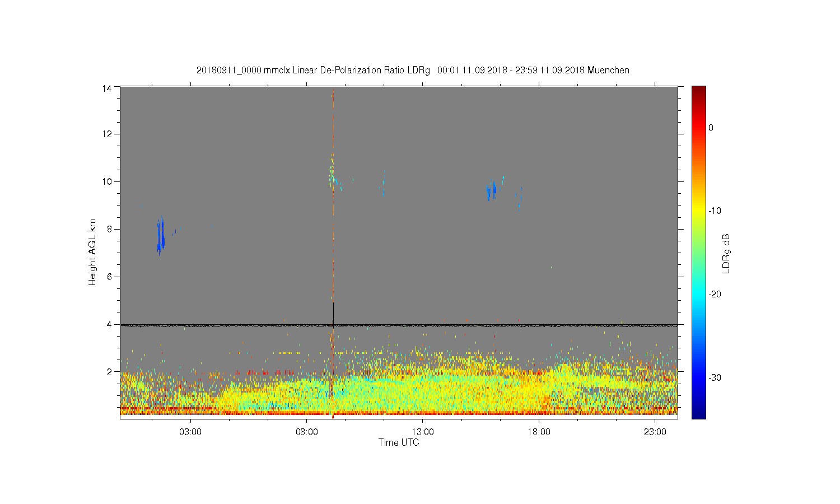840x504 pixels.
Task: Click the 'LDRg dB' colorbar label
Action: [x=726, y=253]
